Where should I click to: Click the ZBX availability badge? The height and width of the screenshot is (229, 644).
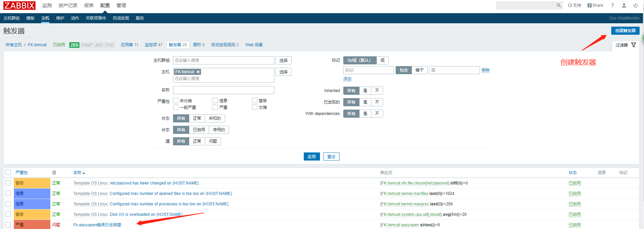point(74,45)
